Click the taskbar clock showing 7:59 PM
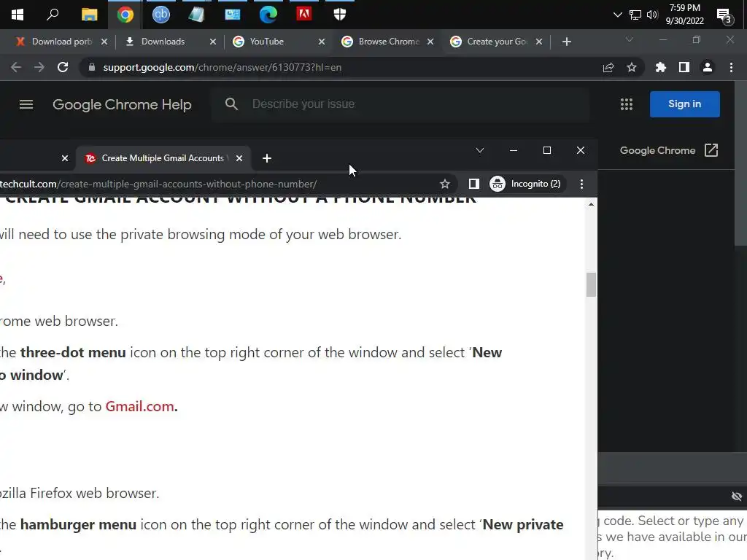Viewport: 747px width, 560px height. pos(684,15)
